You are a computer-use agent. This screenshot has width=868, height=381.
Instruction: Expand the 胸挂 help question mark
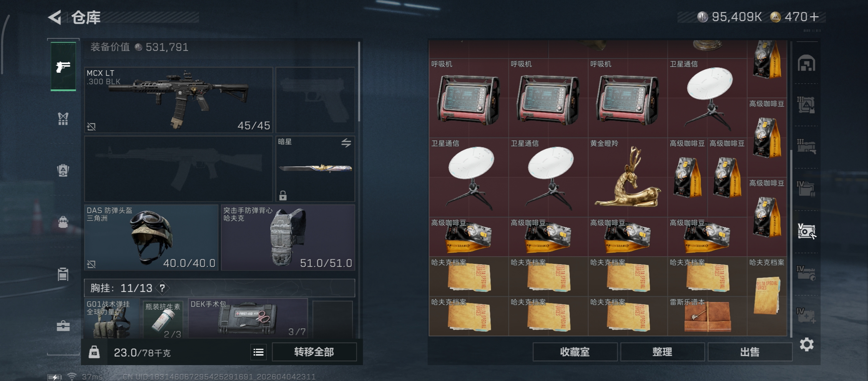click(162, 288)
